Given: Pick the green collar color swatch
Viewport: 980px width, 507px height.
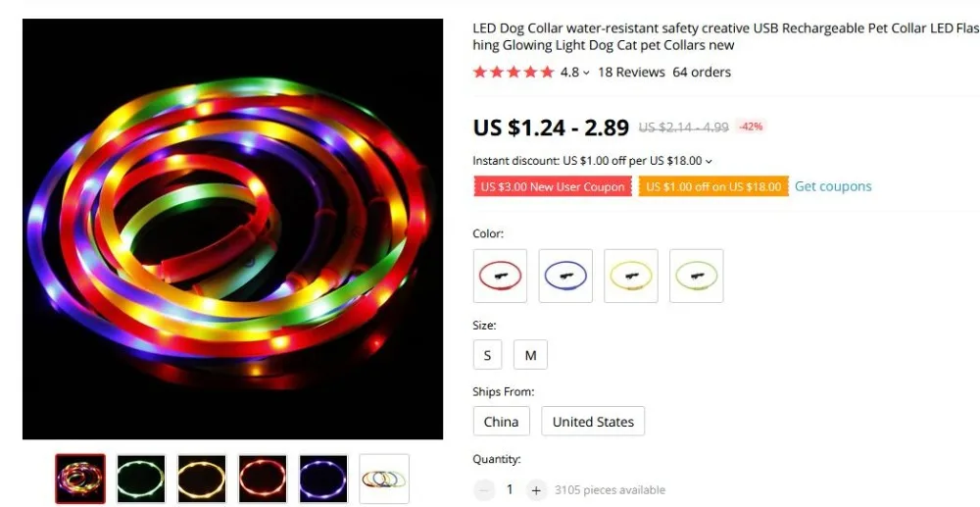Looking at the screenshot, I should 696,276.
